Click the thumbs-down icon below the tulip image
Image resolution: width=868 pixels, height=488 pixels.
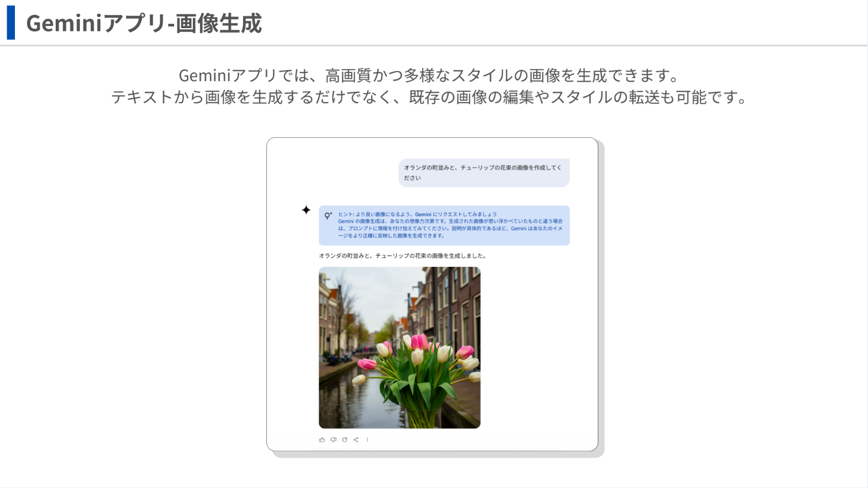333,440
